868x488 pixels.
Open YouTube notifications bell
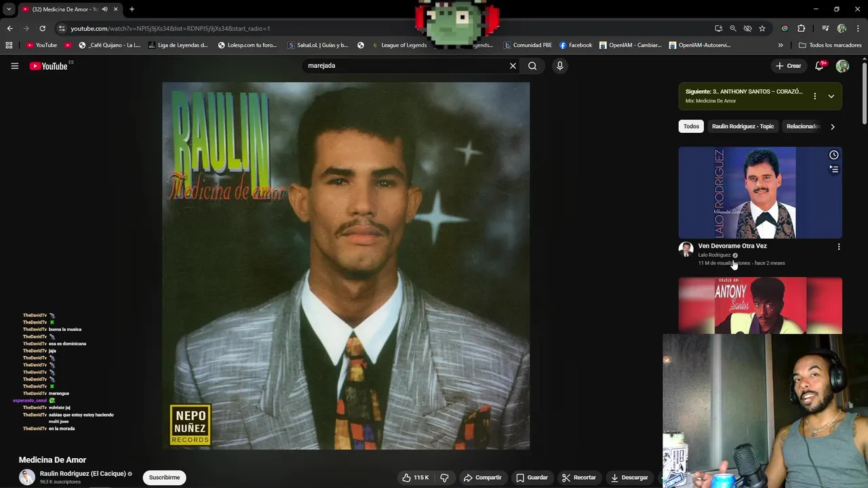coord(820,65)
